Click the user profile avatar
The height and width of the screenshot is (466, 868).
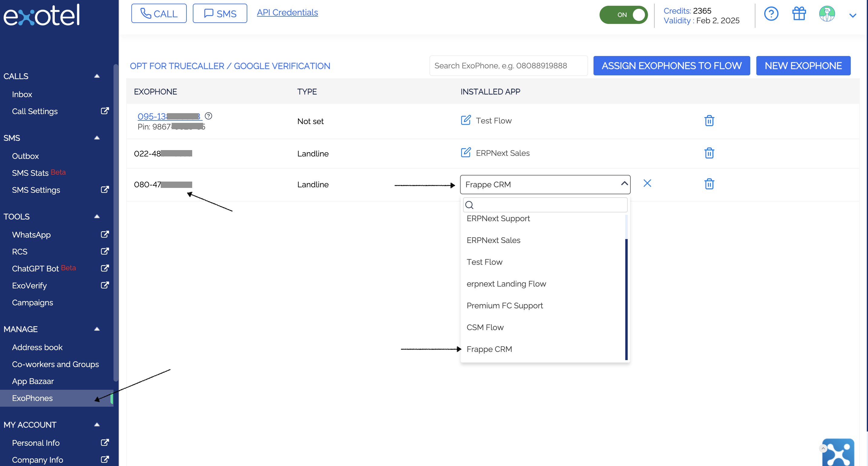point(827,14)
